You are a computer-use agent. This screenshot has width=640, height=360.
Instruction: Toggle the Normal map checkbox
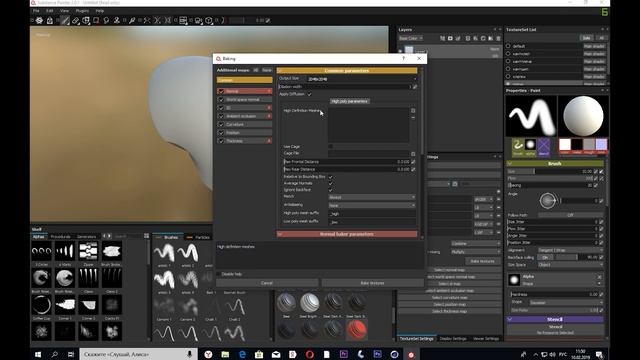pos(221,91)
